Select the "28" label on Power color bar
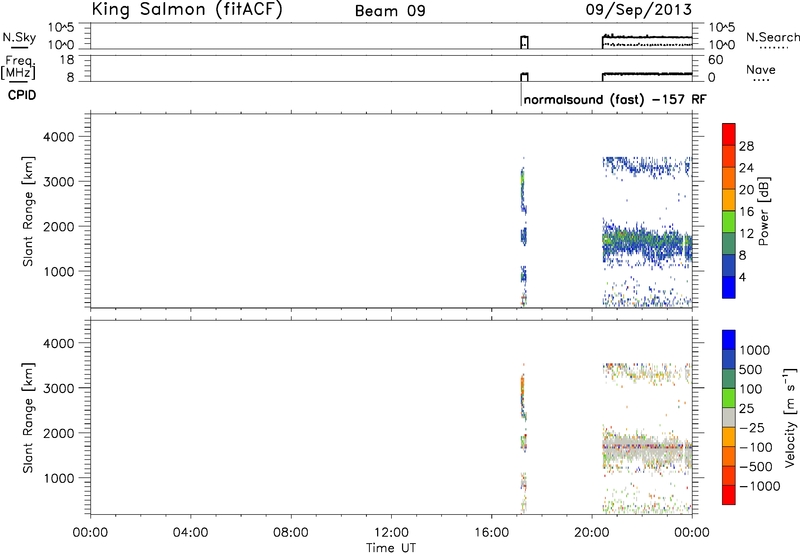This screenshot has height=554, width=800. coord(746,146)
